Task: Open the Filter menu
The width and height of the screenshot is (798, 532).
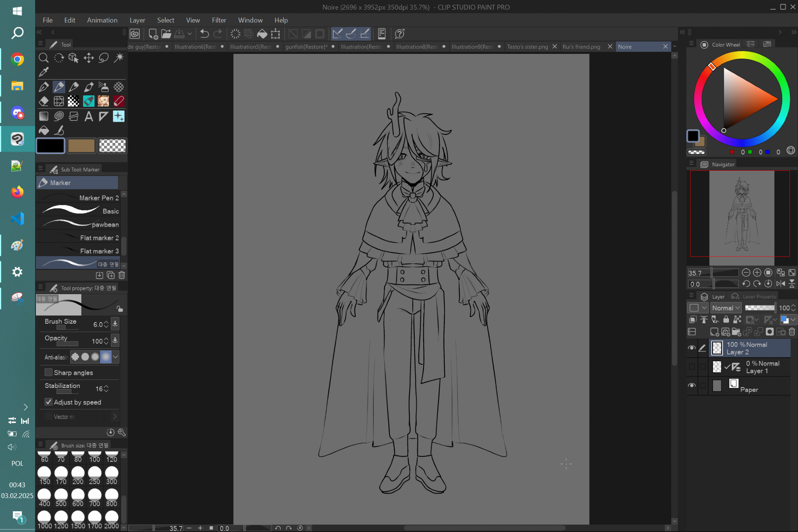Action: pyautogui.click(x=219, y=20)
